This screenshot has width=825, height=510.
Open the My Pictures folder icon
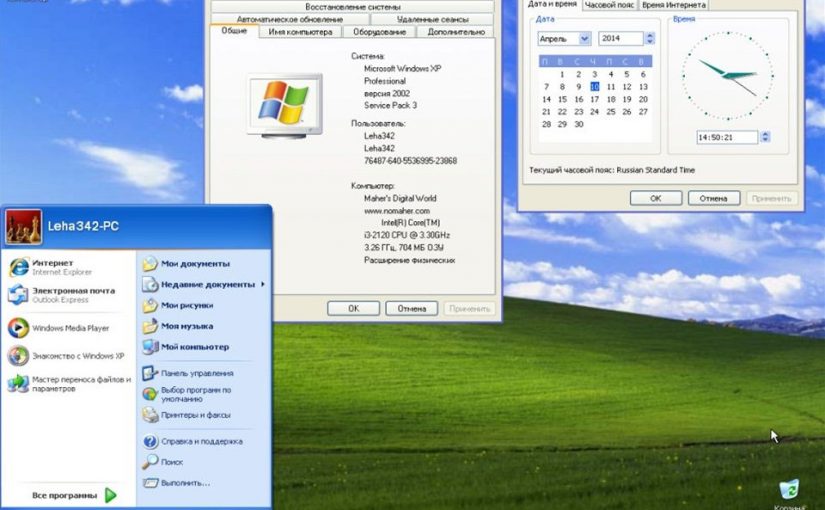point(150,305)
